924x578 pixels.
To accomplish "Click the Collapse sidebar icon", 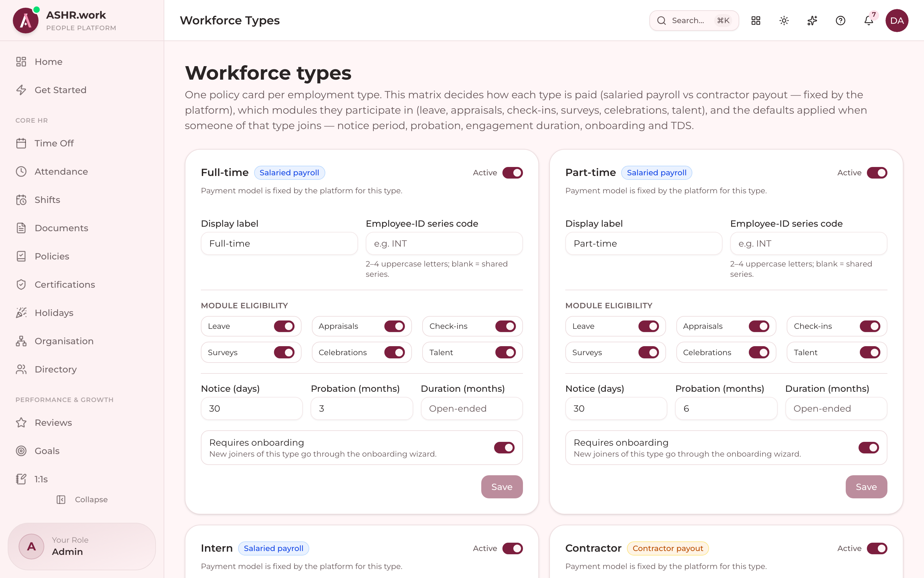I will point(61,500).
